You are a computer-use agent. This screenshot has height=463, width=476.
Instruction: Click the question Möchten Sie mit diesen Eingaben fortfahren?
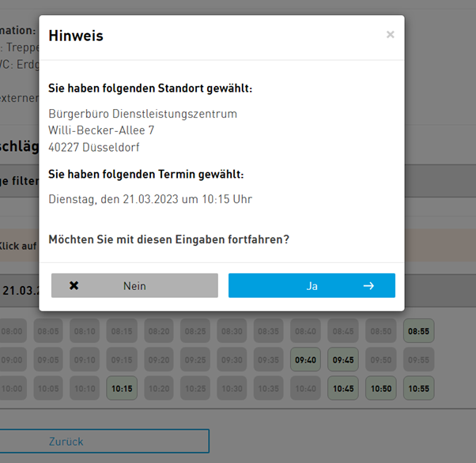pyautogui.click(x=168, y=239)
